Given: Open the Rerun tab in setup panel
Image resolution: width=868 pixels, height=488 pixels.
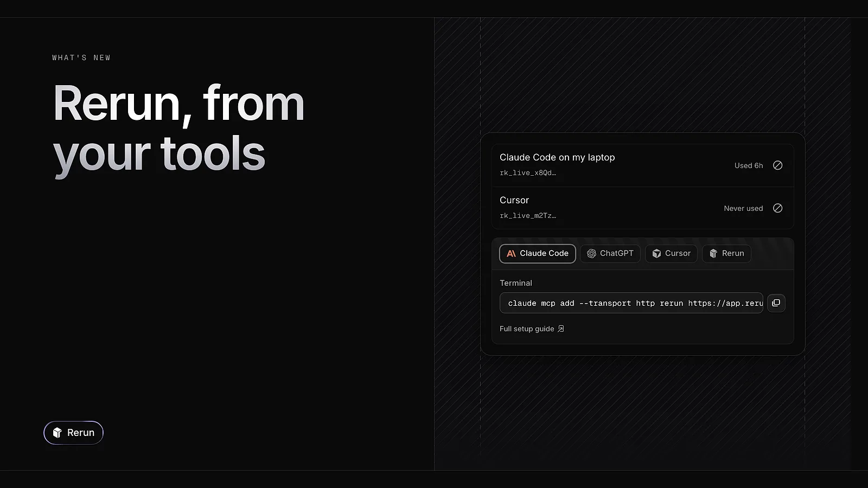Looking at the screenshot, I should pos(727,253).
